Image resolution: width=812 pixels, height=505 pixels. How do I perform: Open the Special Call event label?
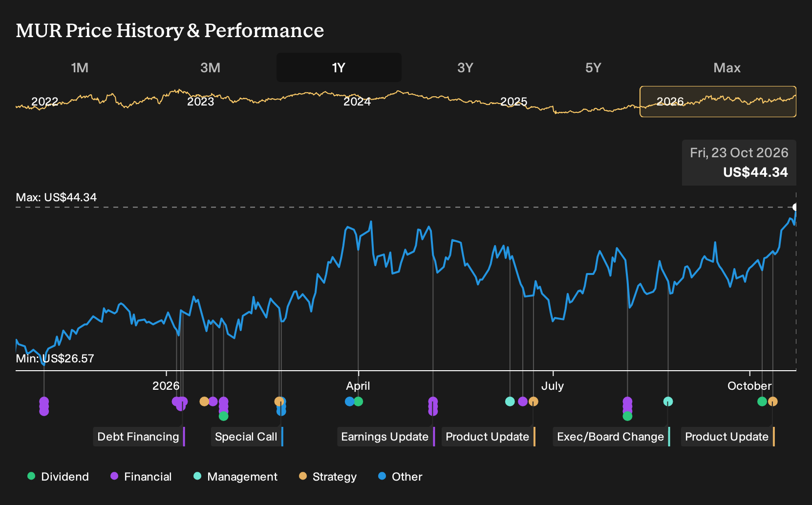(247, 437)
